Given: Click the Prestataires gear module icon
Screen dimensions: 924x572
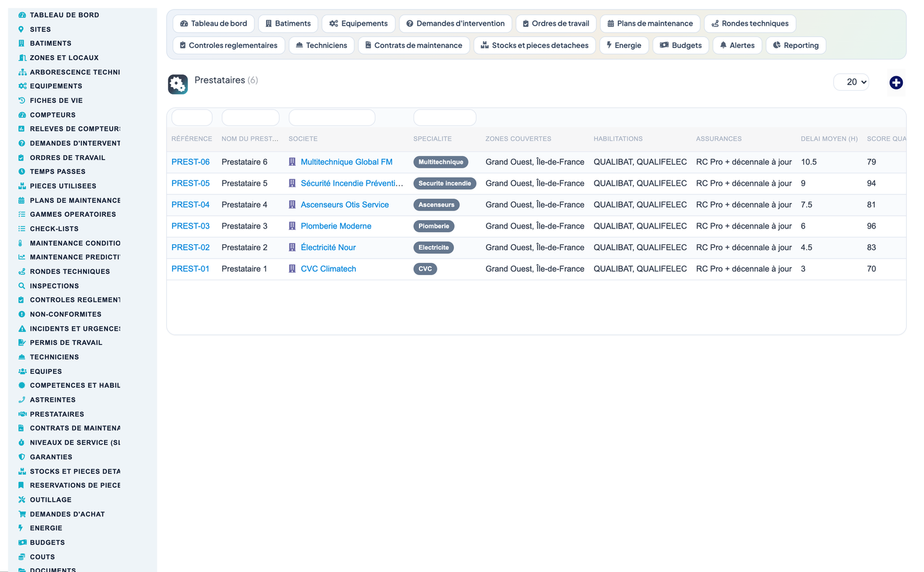Looking at the screenshot, I should tap(178, 84).
